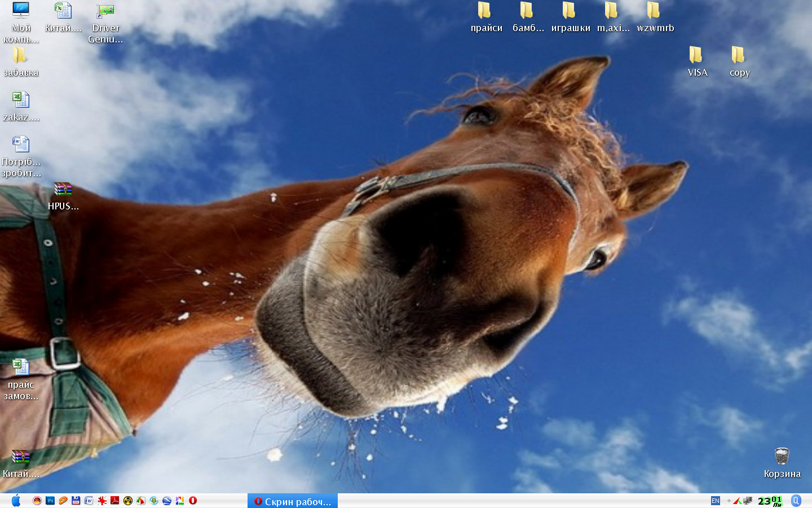Click the Apple logo start button
The height and width of the screenshot is (508, 812).
tap(16, 501)
